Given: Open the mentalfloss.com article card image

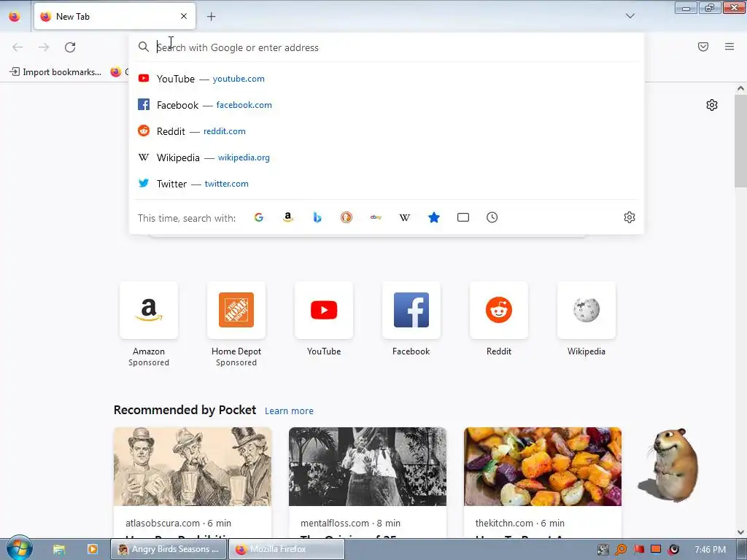Looking at the screenshot, I should [368, 466].
